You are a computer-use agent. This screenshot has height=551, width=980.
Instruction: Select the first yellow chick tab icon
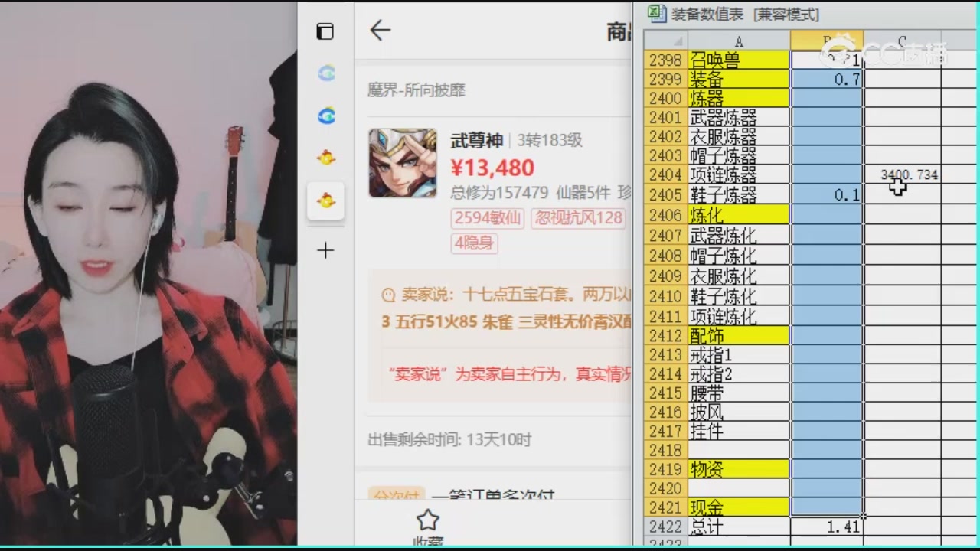tap(326, 158)
